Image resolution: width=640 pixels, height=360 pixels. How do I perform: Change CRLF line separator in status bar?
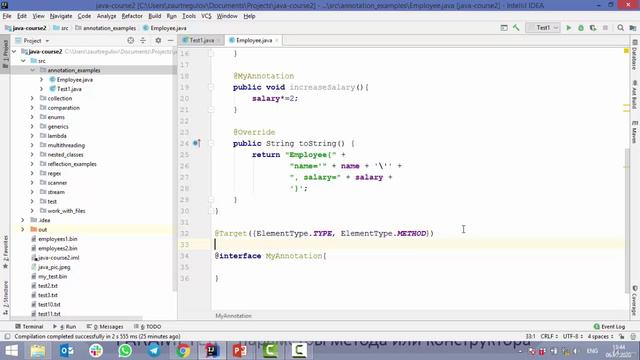[x=549, y=337]
